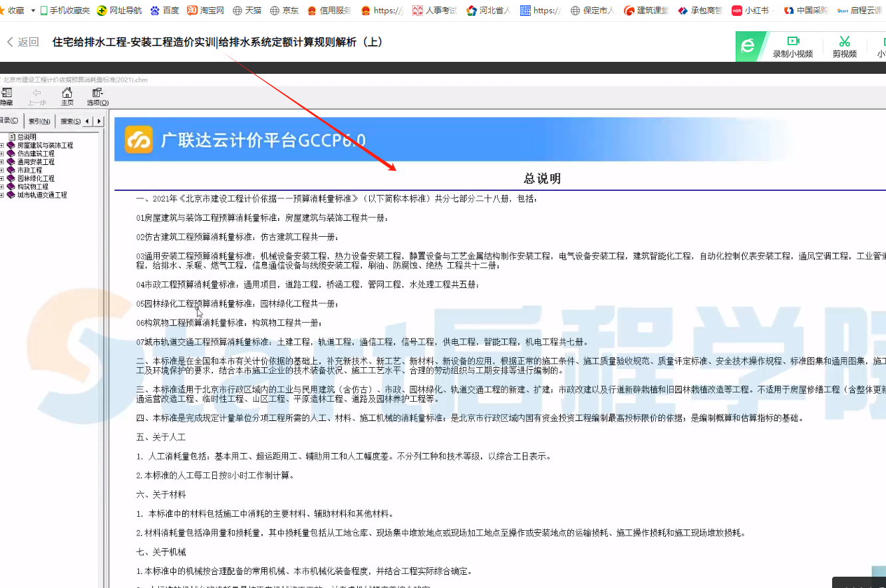Viewport: 886px width, 588px height.
Task: Click the heading 六、关于材料
Action: pyautogui.click(x=161, y=495)
